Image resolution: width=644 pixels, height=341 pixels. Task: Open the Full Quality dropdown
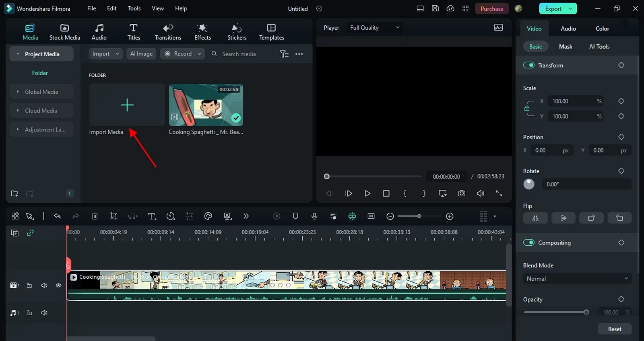coord(375,28)
